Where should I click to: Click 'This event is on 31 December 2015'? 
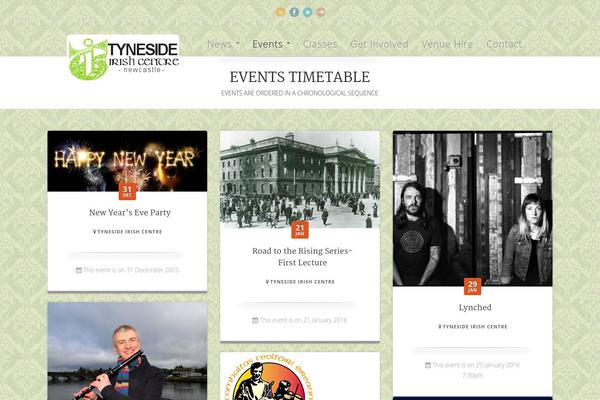pyautogui.click(x=130, y=270)
